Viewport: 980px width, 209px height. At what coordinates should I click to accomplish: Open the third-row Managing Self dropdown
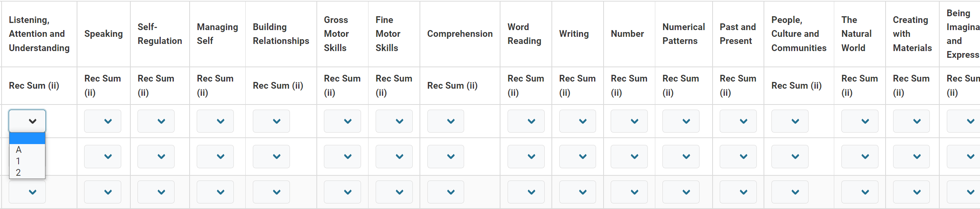click(x=215, y=192)
